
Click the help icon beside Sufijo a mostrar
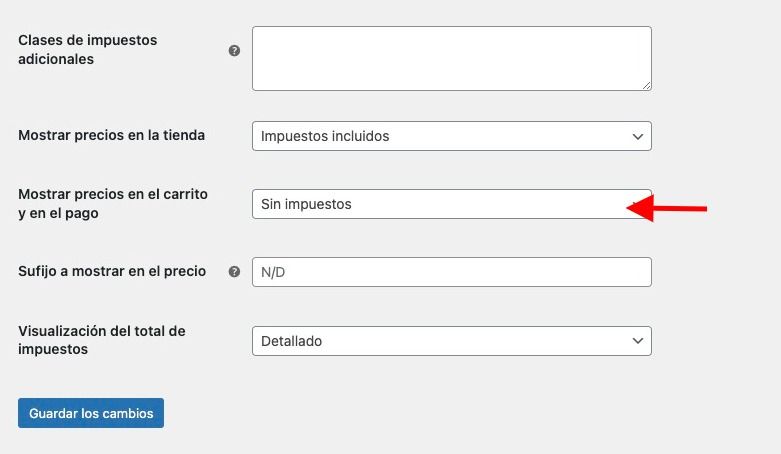[x=234, y=272]
